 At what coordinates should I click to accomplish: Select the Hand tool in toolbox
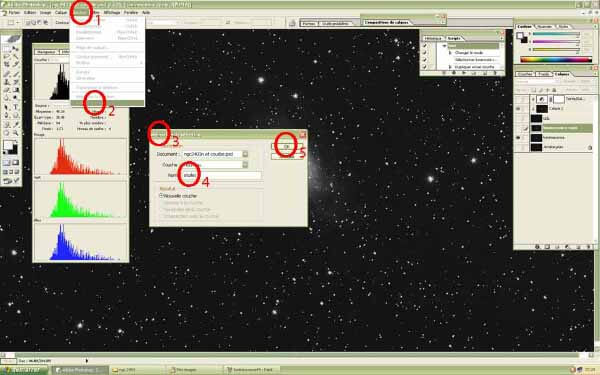click(x=7, y=133)
